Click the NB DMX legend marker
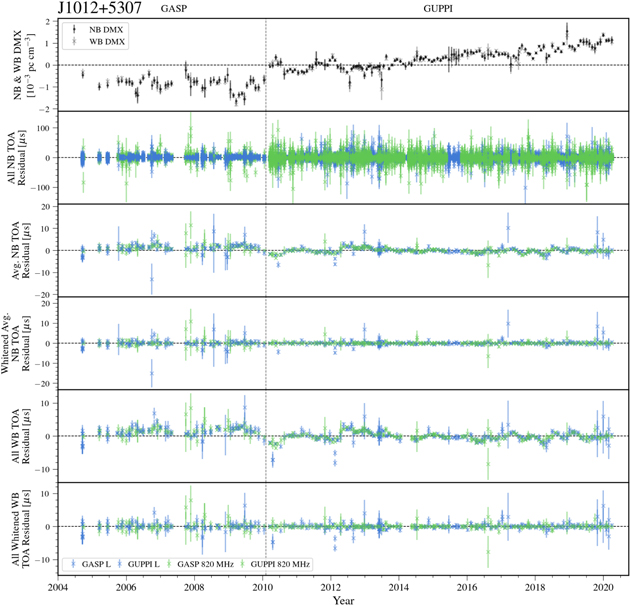 pos(73,30)
